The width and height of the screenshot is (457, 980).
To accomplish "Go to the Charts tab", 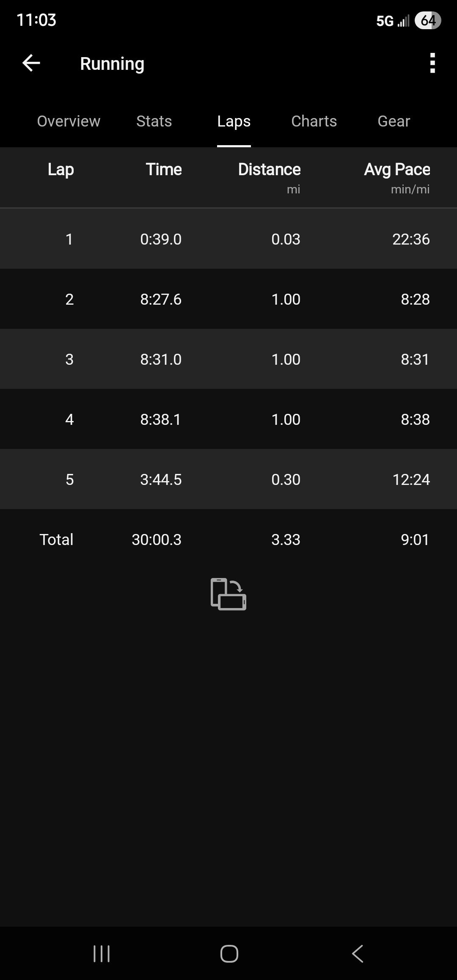I will tap(314, 121).
